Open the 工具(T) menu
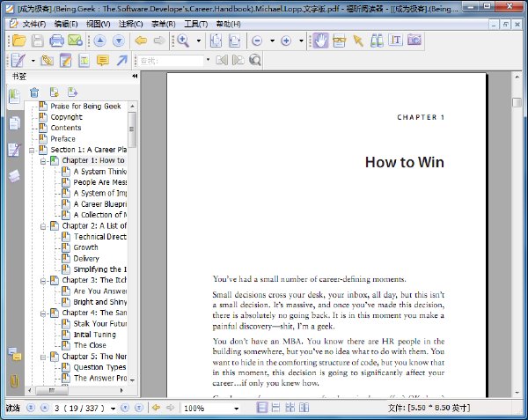This screenshot has height=420, width=528. coord(195,24)
